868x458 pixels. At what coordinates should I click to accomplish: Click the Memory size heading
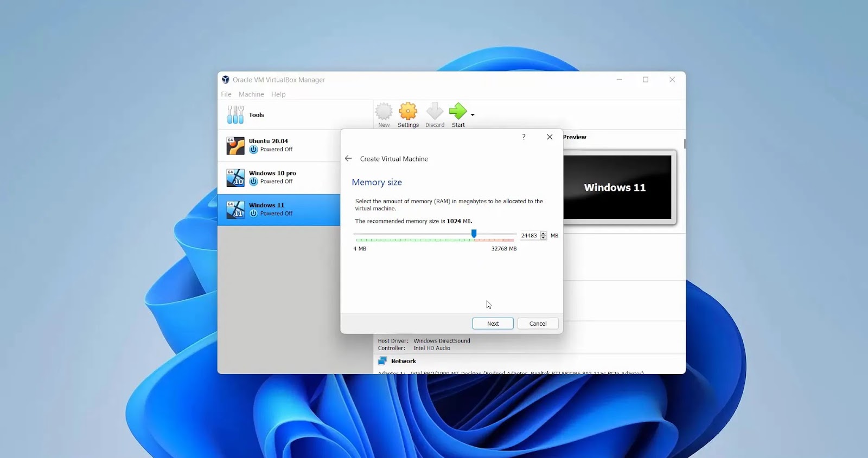(377, 182)
